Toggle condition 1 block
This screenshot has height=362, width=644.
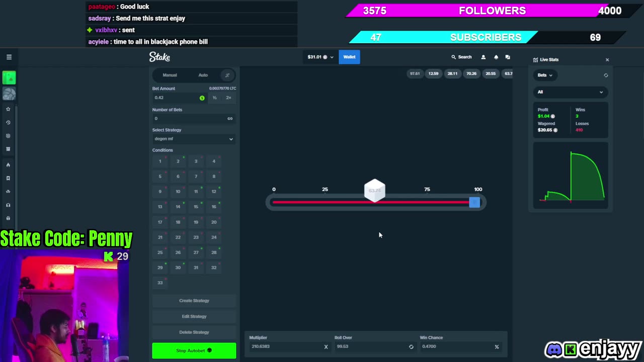pos(160,161)
